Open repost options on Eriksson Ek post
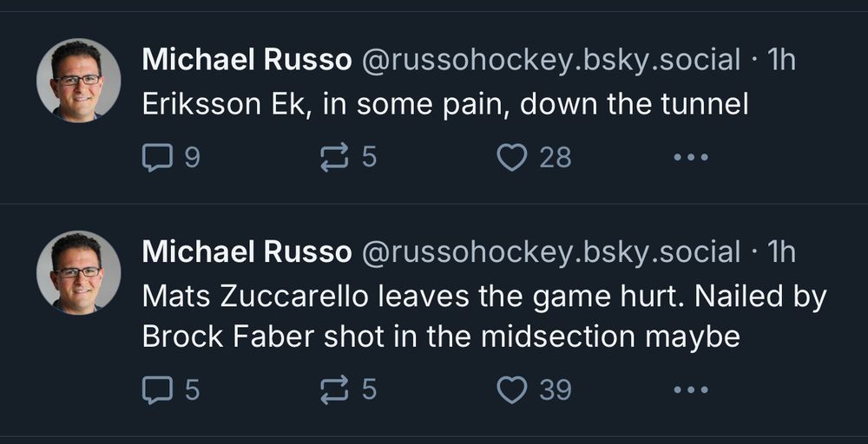 point(334,157)
